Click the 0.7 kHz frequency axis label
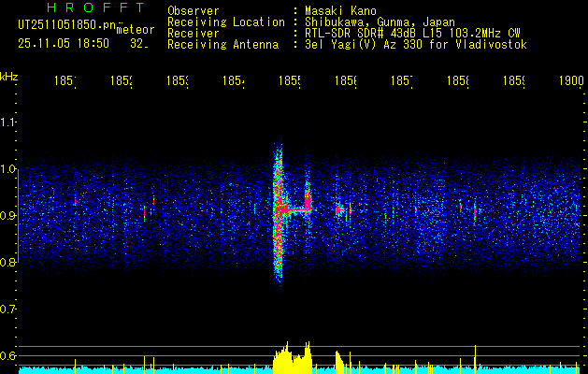 pos(7,309)
